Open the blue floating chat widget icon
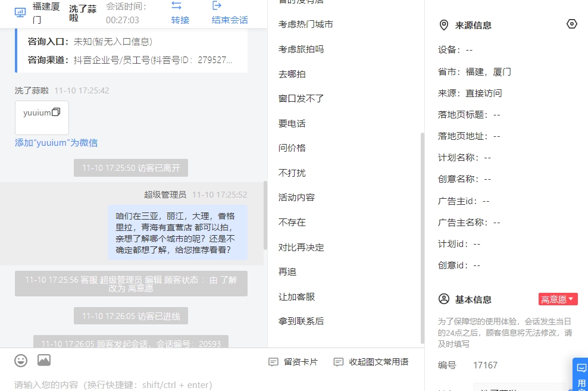Viewport: 588px width, 391px height. click(x=581, y=368)
